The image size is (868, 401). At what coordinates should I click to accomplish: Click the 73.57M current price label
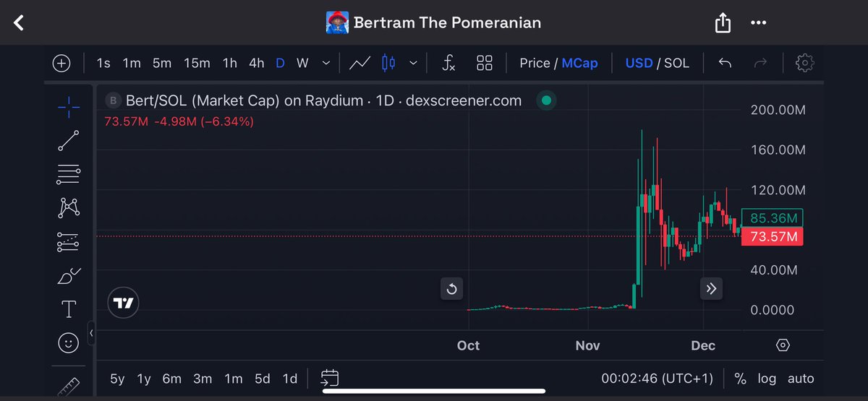[773, 236]
